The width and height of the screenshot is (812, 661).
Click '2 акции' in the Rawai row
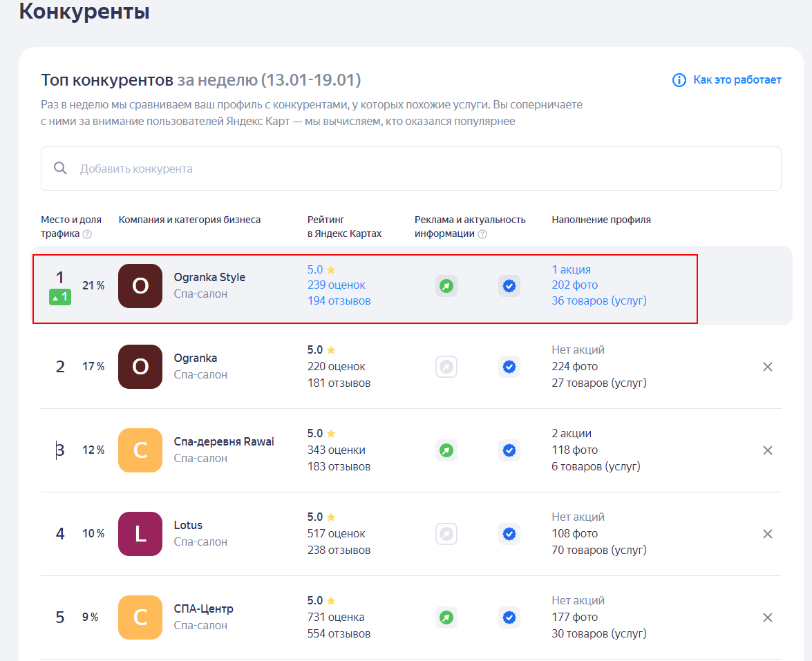tap(572, 433)
